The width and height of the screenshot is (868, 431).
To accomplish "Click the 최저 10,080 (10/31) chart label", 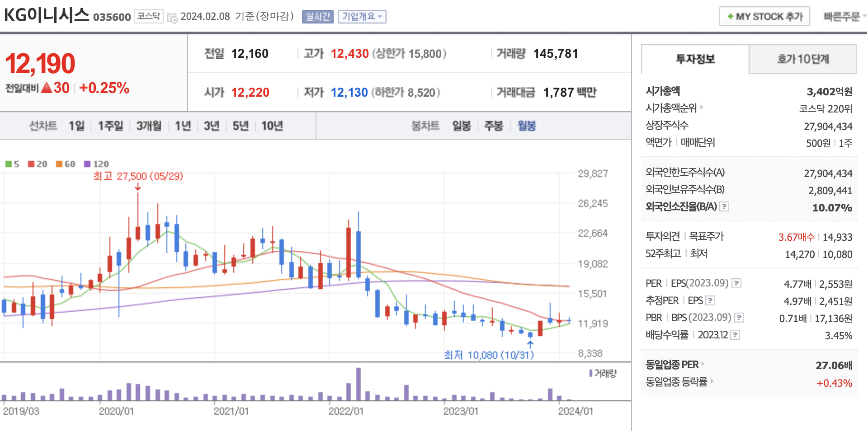I will 489,355.
